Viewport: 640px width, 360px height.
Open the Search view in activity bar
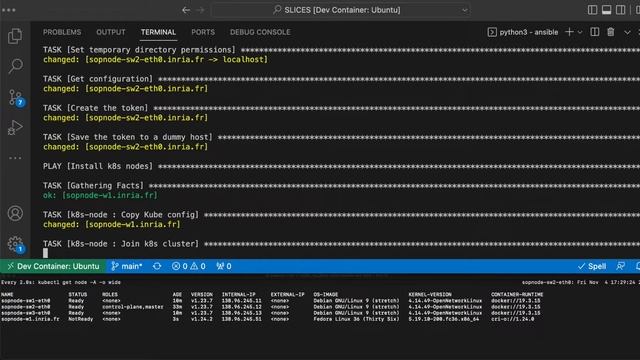[16, 66]
